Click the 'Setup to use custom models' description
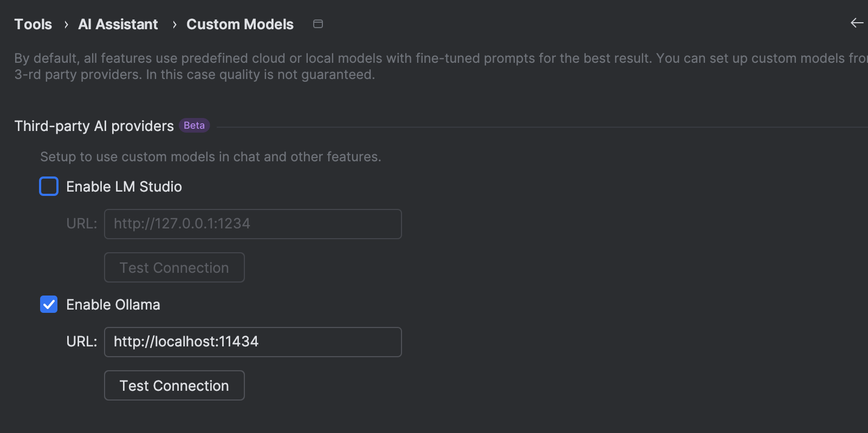 point(210,157)
